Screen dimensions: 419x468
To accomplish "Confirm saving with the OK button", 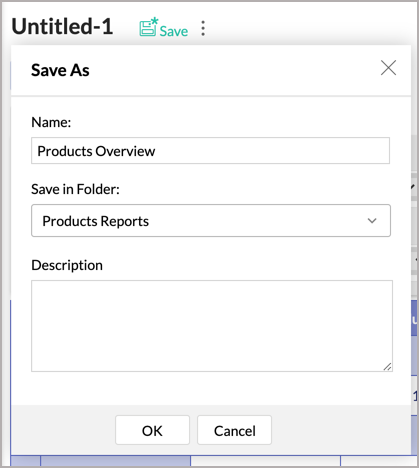I will pyautogui.click(x=152, y=430).
